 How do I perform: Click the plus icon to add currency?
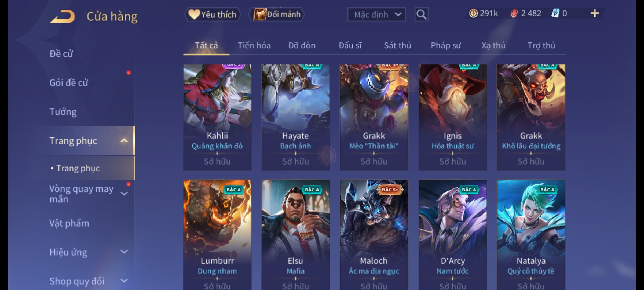point(595,13)
